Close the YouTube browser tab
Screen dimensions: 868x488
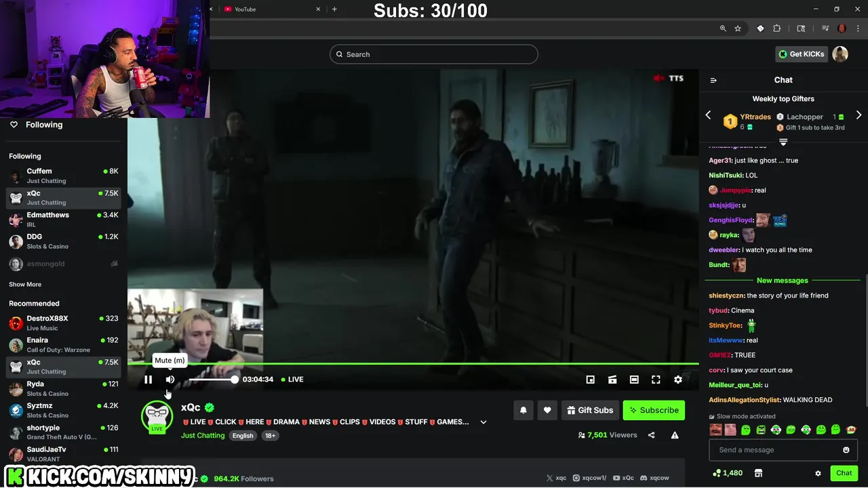click(319, 9)
